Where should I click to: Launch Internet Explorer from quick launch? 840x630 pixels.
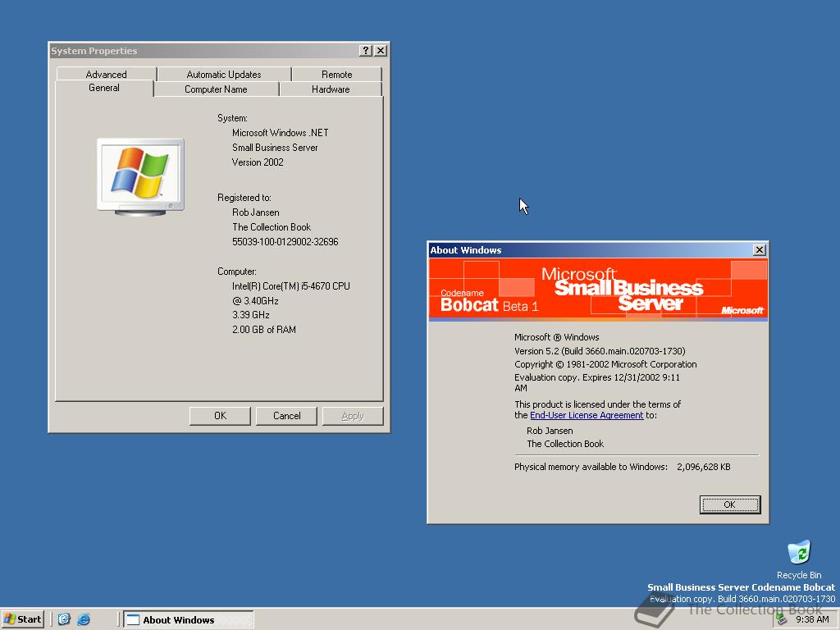tap(84, 619)
